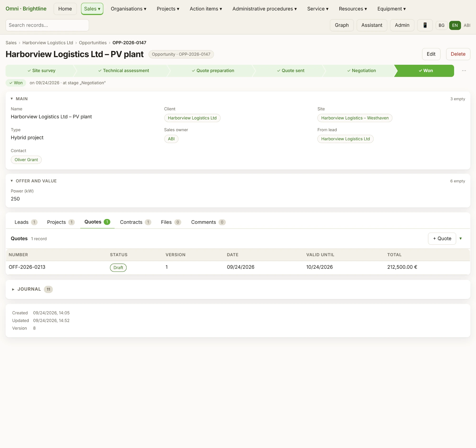Add a new quote with + Quote

(x=442, y=239)
